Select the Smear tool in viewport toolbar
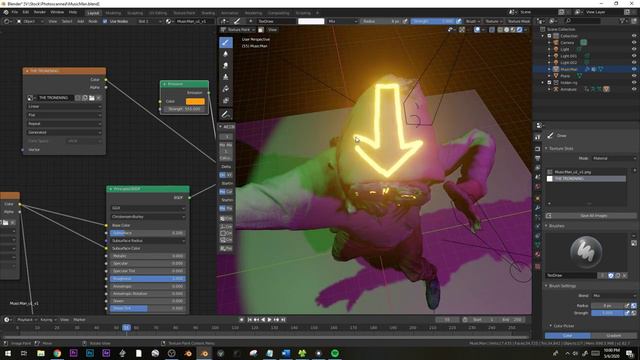 (x=226, y=66)
